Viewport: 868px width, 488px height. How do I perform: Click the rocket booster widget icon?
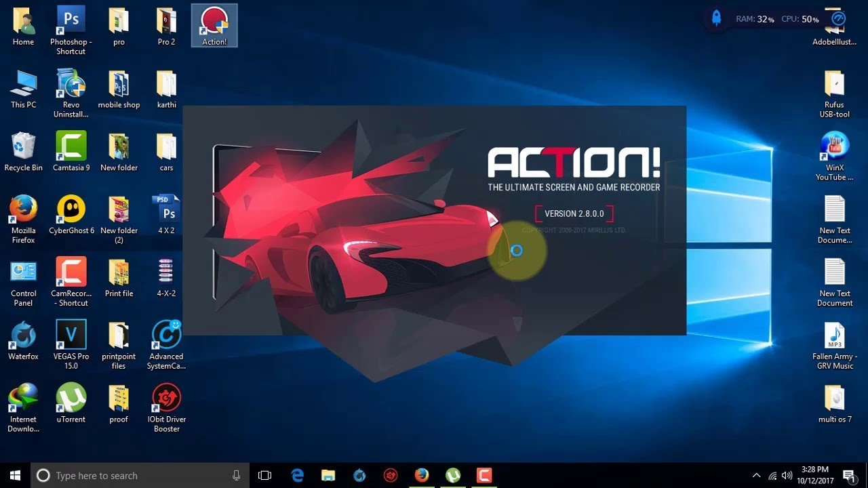[x=716, y=18]
